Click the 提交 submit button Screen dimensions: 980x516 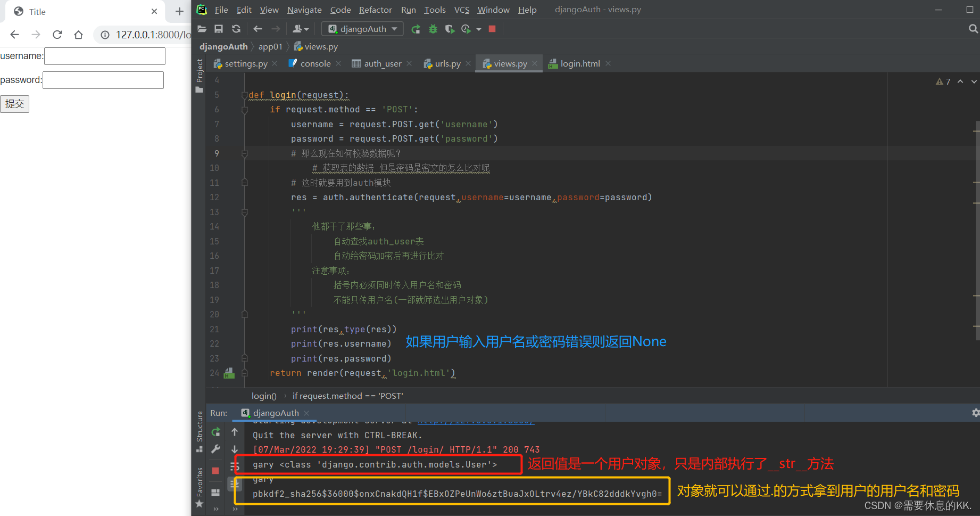[15, 104]
